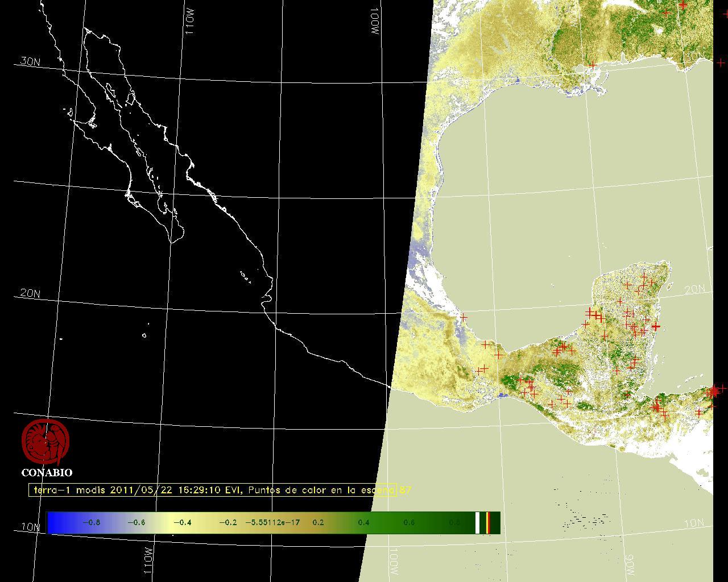Click the 90W longitude label at the bottom
This screenshot has width=728, height=582.
tap(630, 564)
